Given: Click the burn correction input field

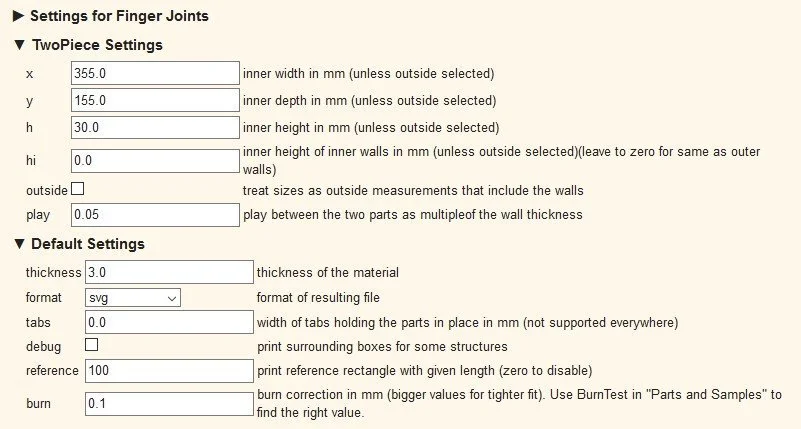Looking at the screenshot, I should (169, 403).
